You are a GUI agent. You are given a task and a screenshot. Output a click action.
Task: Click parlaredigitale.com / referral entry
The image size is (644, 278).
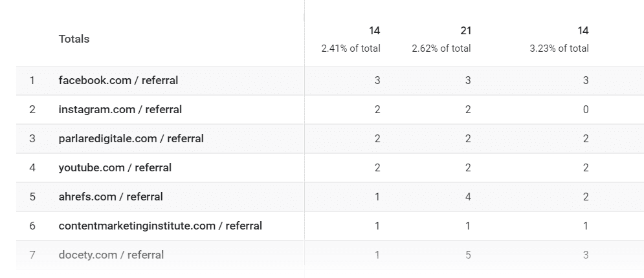(x=131, y=139)
